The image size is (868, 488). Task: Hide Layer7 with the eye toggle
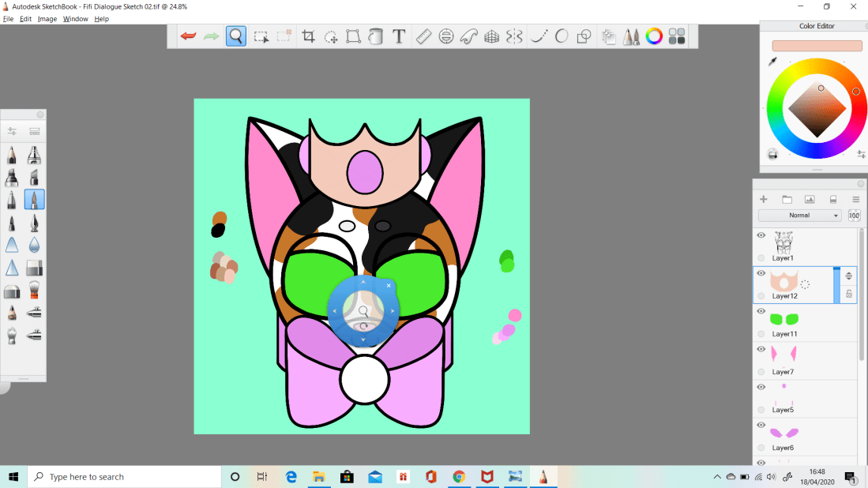click(761, 349)
